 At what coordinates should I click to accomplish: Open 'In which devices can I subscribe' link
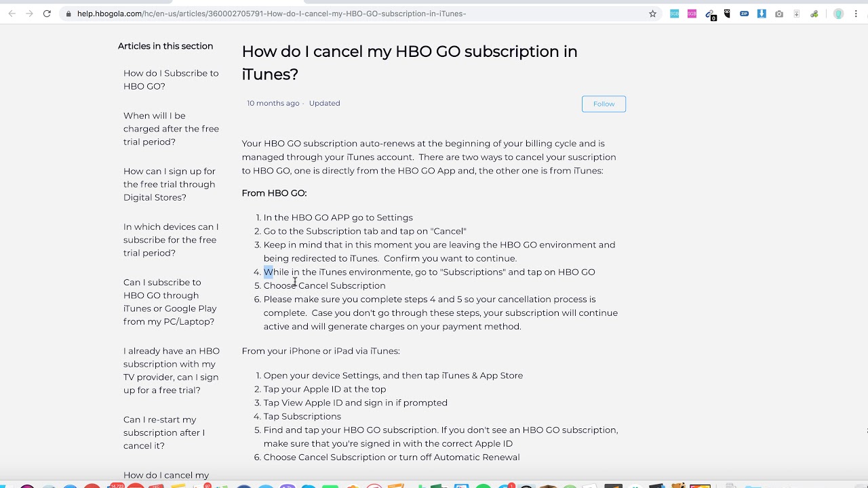[x=171, y=240]
